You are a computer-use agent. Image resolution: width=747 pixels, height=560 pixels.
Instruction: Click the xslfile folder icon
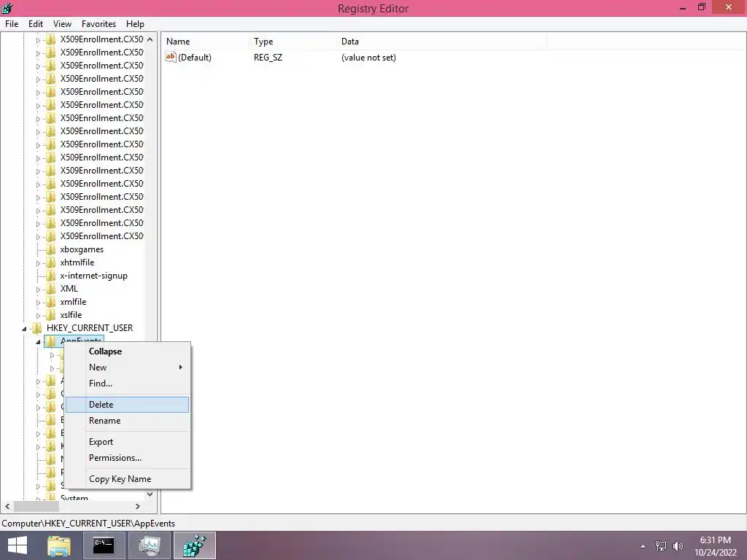(51, 315)
